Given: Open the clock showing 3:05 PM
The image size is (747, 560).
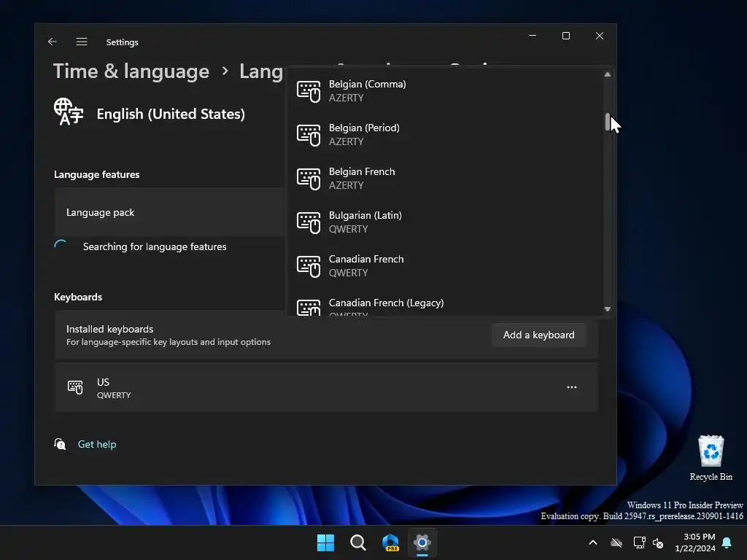Looking at the screenshot, I should coord(695,542).
